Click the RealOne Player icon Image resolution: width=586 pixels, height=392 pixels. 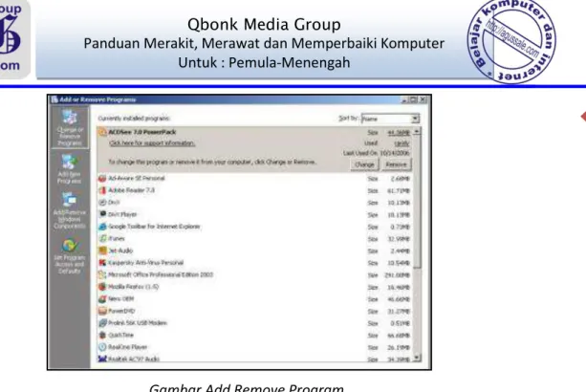102,347
